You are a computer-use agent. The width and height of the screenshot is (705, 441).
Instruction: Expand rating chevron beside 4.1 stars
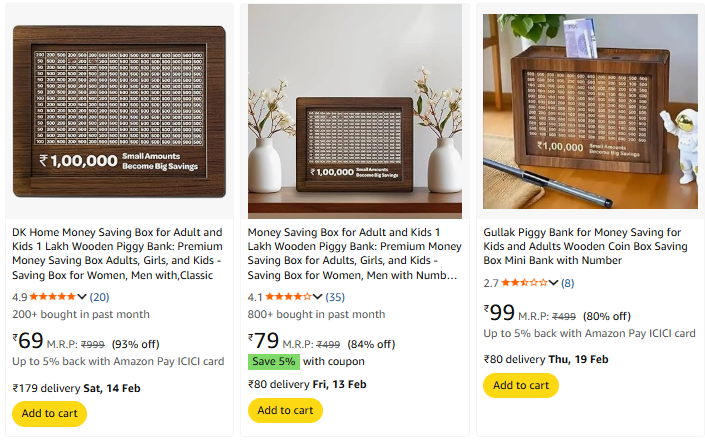318,297
